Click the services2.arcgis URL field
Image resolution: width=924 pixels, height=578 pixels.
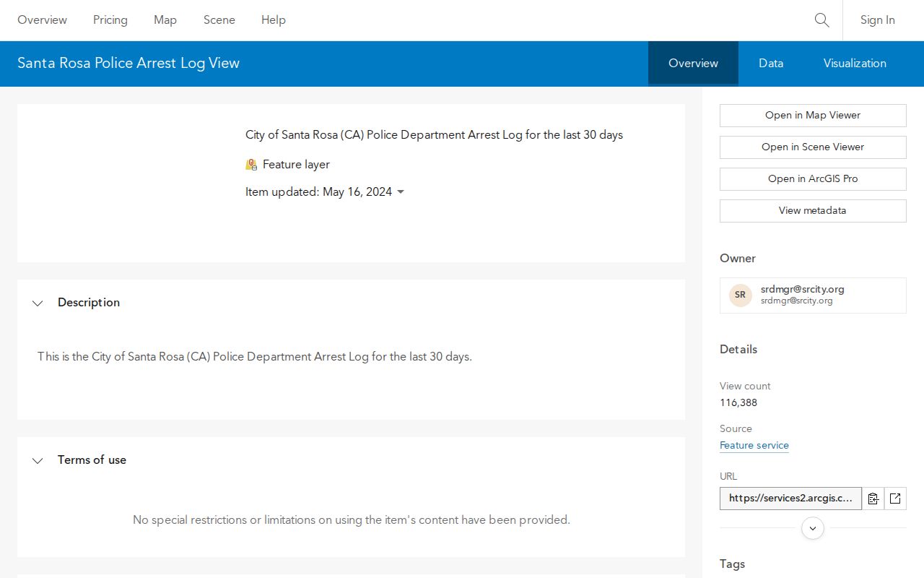point(790,499)
